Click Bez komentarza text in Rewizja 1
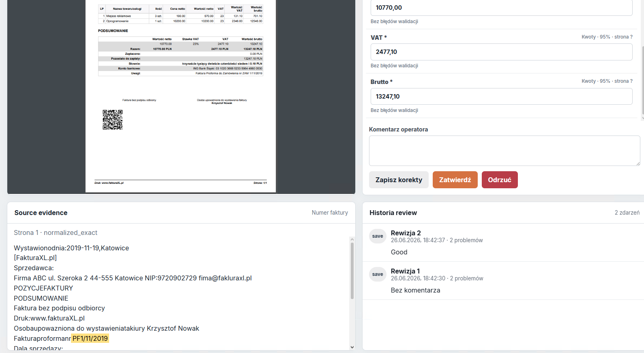 click(415, 290)
